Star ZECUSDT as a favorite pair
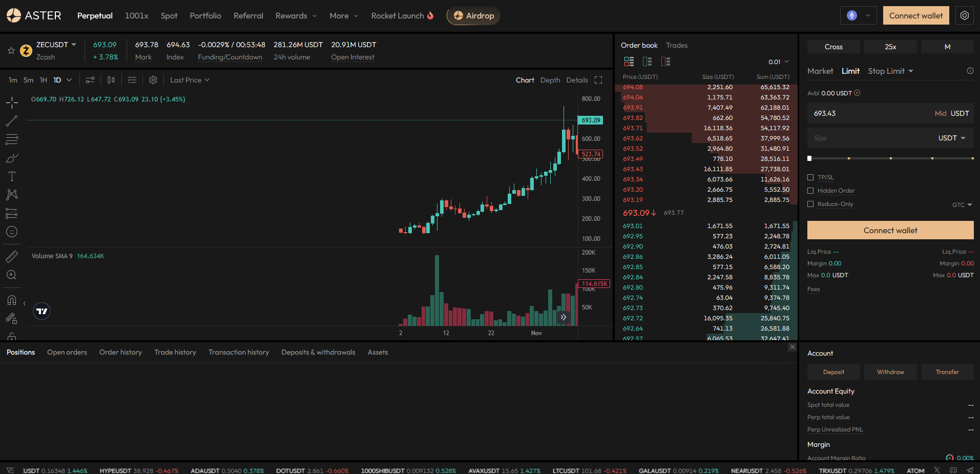 click(x=11, y=51)
